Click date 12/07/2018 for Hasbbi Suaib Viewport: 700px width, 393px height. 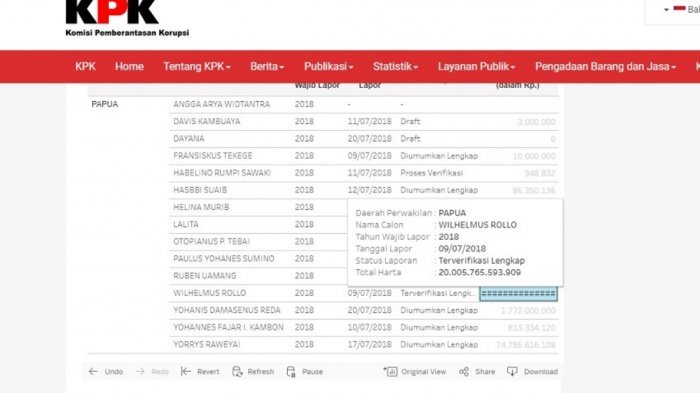pos(370,190)
